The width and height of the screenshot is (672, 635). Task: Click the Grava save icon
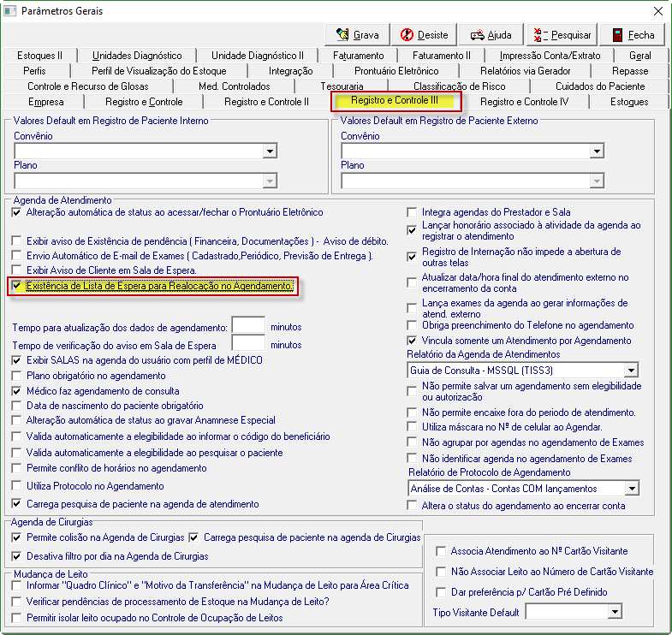click(x=342, y=35)
